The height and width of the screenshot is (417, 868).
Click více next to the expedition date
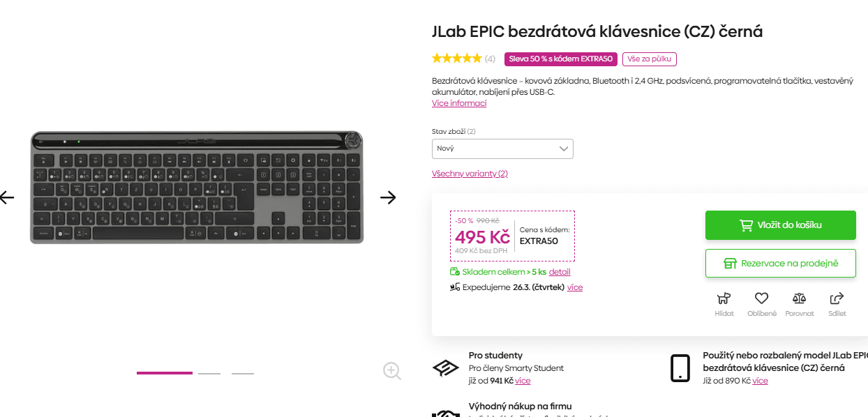[574, 287]
